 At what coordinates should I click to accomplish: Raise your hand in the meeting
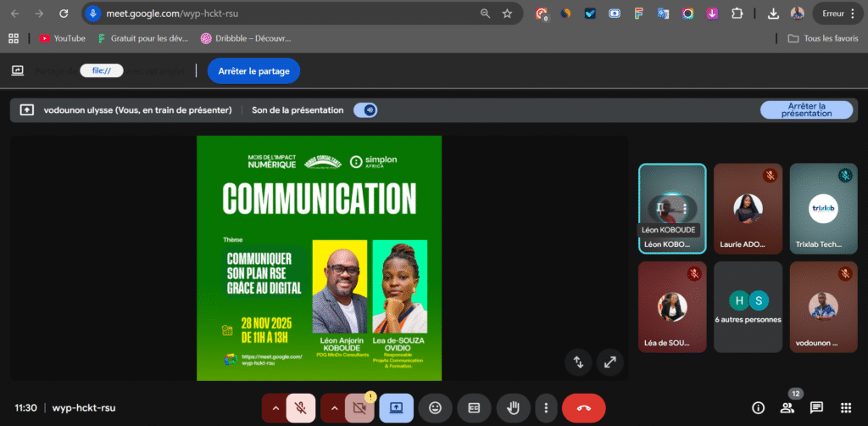(514, 408)
